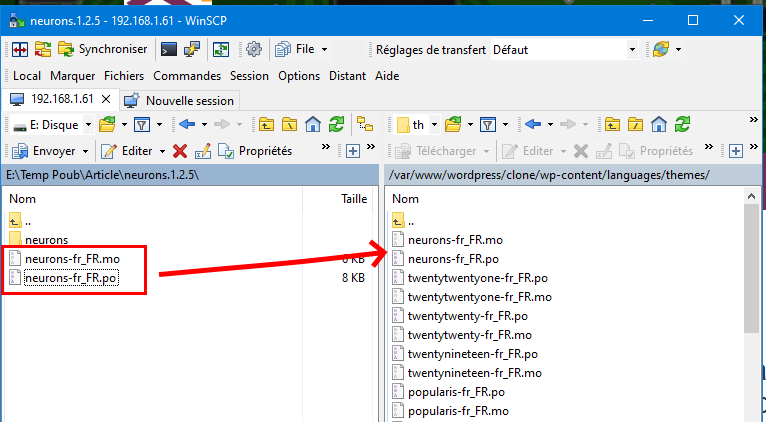Open the Fichiers menu

pyautogui.click(x=124, y=76)
